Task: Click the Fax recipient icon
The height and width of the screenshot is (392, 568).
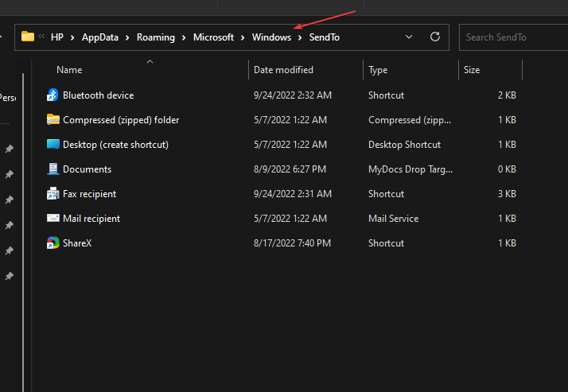Action: (x=53, y=194)
